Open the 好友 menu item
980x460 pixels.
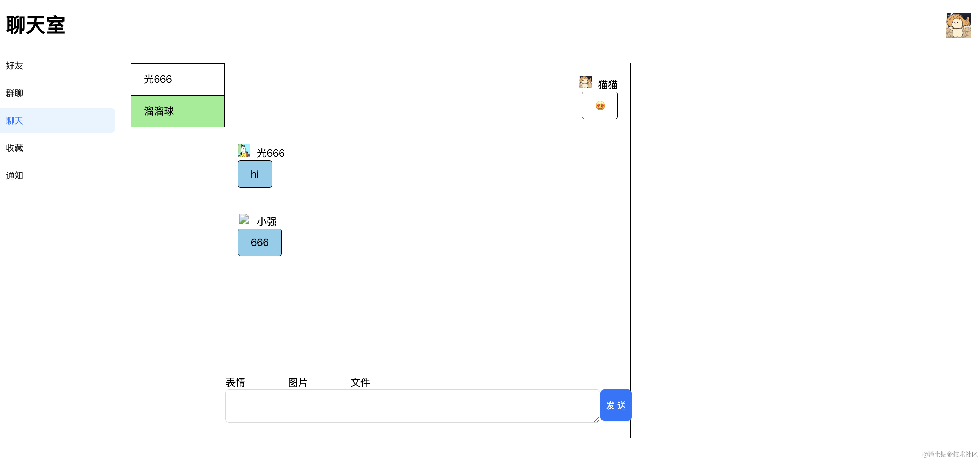pyautogui.click(x=15, y=66)
